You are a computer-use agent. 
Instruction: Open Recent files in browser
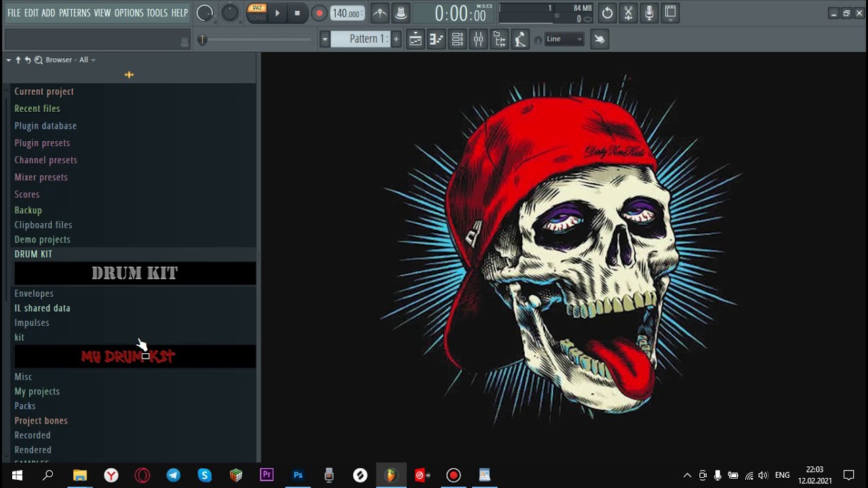(37, 108)
